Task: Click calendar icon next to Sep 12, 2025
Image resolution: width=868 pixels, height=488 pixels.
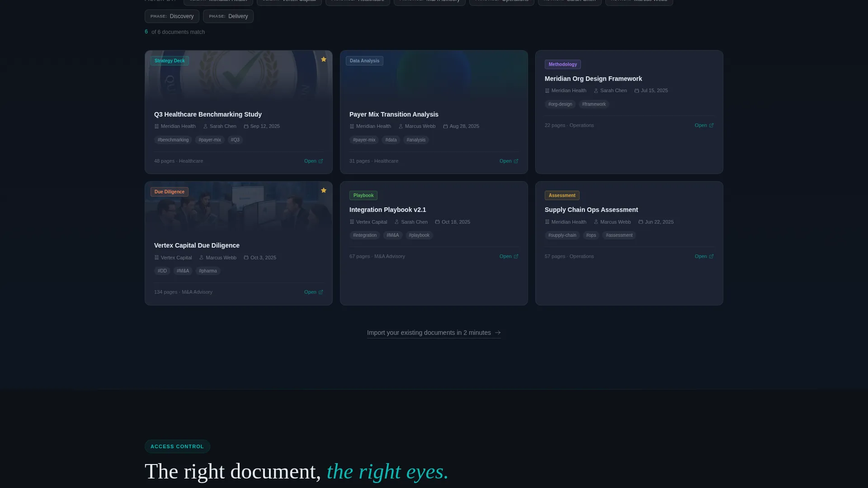Action: point(246,127)
